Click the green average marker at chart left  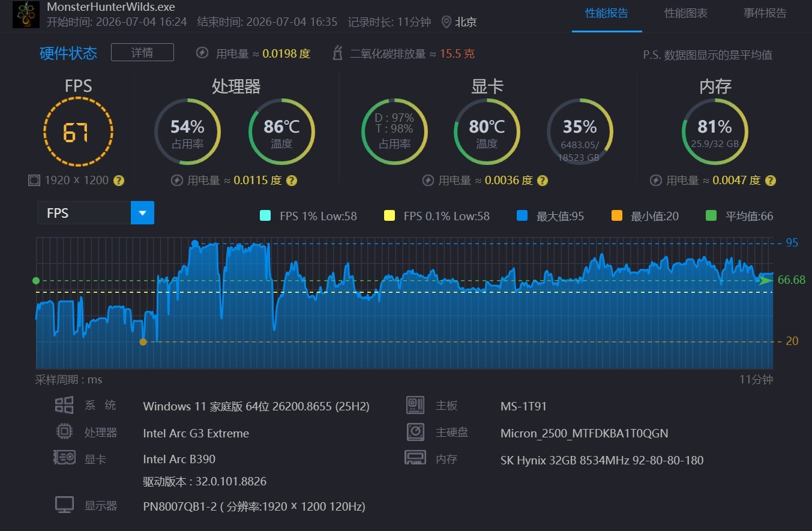coord(36,281)
